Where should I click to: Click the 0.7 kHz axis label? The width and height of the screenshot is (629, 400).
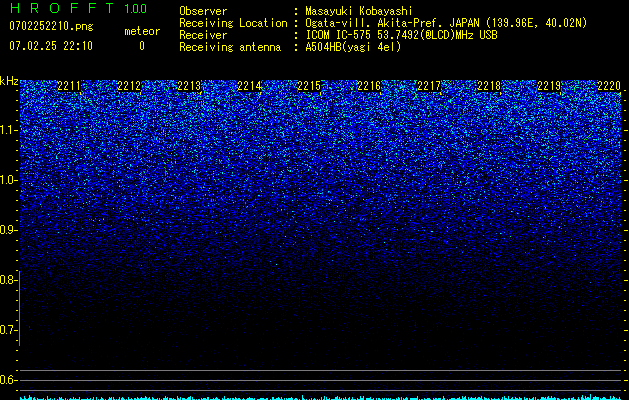tap(8, 330)
